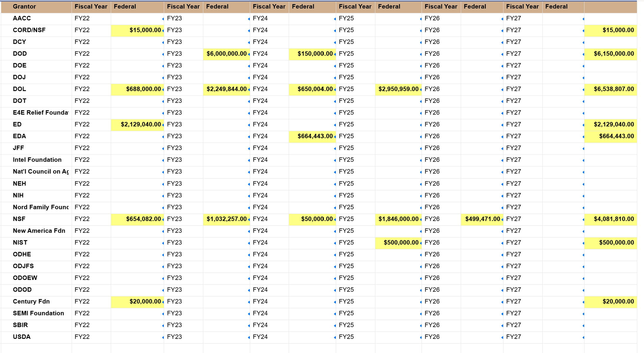This screenshot has width=644, height=353.
Task: Click the NIH grantor name
Action: [36, 196]
